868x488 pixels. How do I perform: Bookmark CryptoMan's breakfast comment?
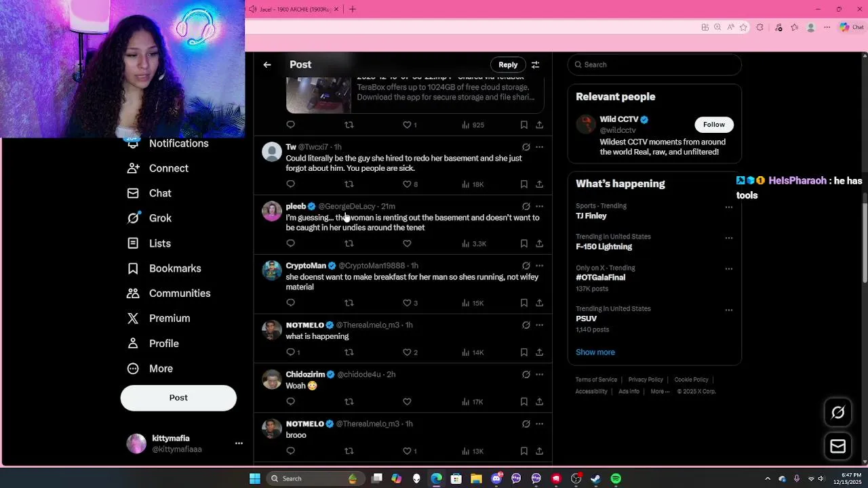[524, 303]
